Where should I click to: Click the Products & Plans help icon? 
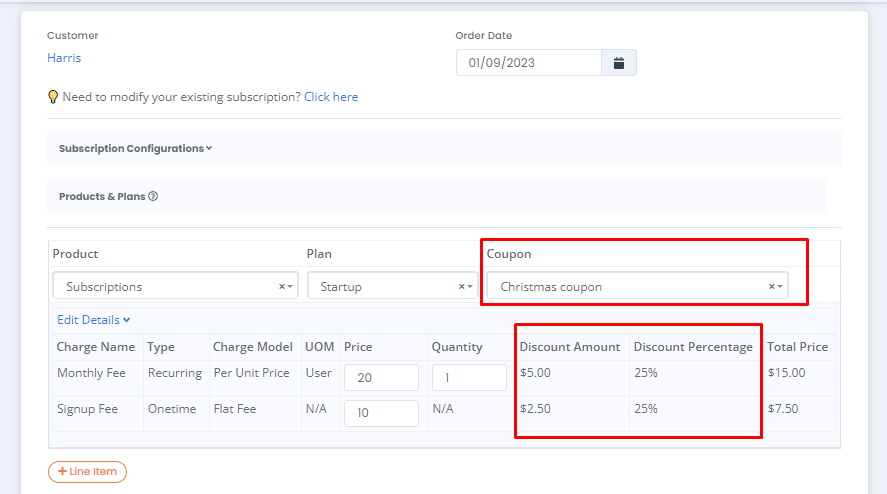tap(153, 196)
